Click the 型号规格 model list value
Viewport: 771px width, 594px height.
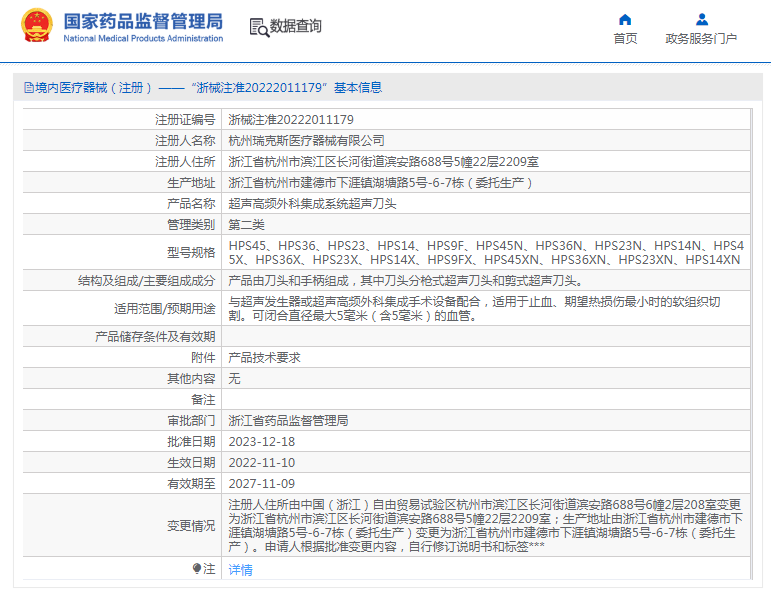tap(486, 253)
